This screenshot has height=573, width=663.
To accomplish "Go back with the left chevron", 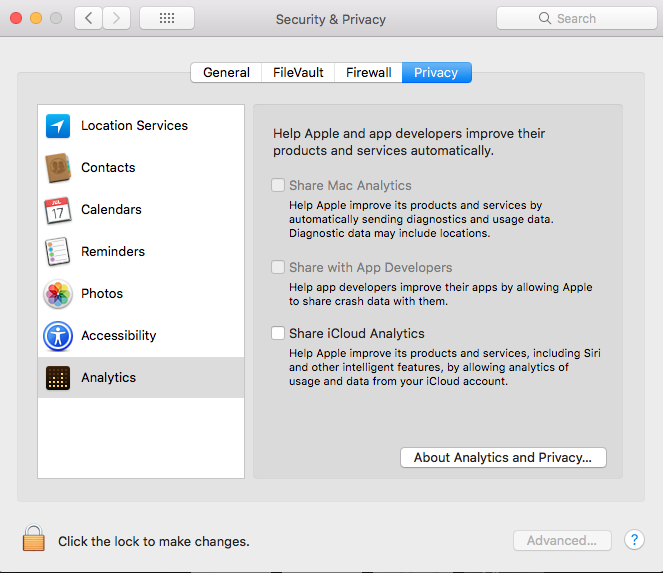I will pos(88,18).
